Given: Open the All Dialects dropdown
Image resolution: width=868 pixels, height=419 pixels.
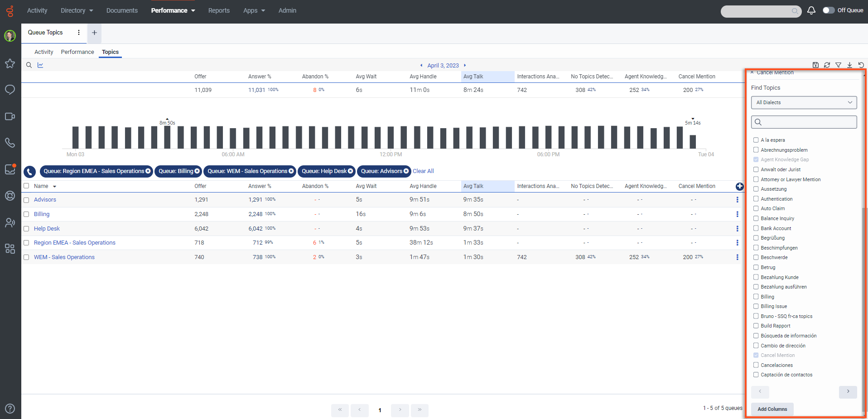Looking at the screenshot, I should (x=804, y=102).
